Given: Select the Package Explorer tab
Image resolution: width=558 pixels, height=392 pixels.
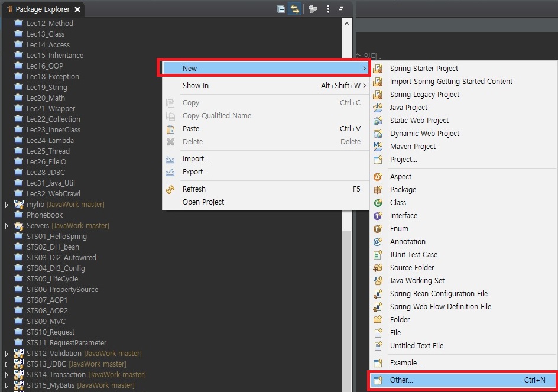Looking at the screenshot, I should click(x=43, y=9).
